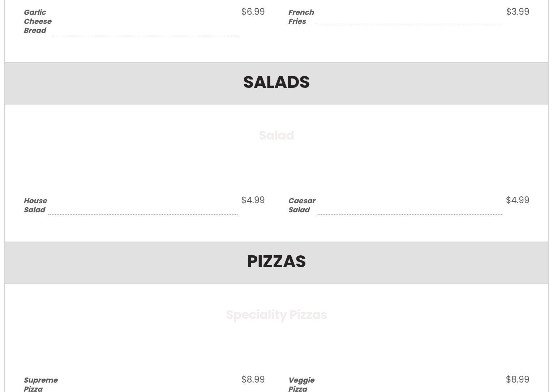Click the SALADS section header
553x392 pixels.
276,82
